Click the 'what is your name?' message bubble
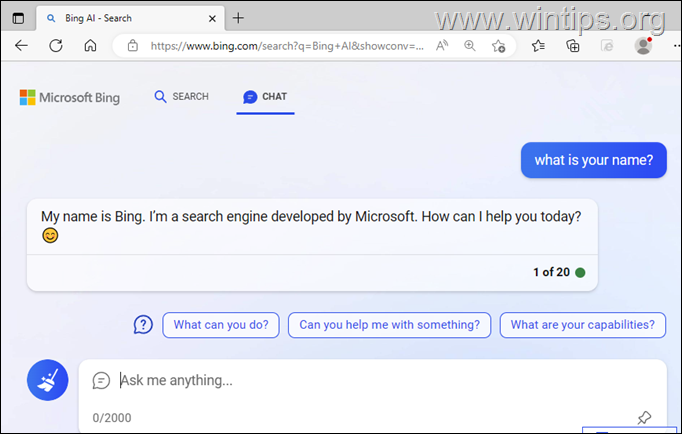The width and height of the screenshot is (682, 434). coord(594,160)
